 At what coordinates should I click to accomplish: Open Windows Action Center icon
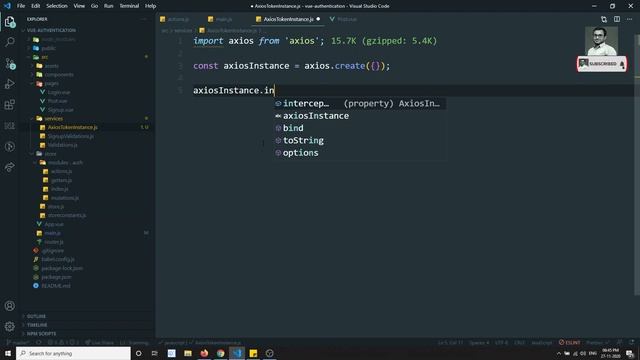click(630, 353)
